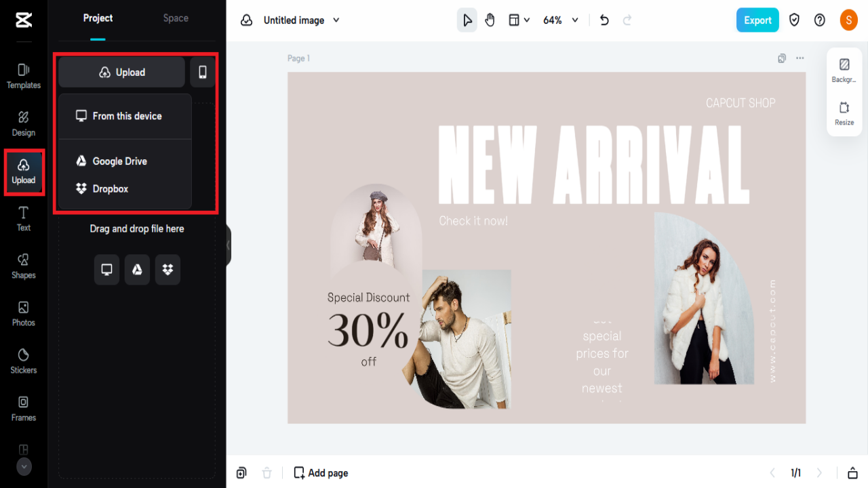Open the page layout dropdown chevron
The height and width of the screenshot is (488, 868).
pyautogui.click(x=527, y=20)
